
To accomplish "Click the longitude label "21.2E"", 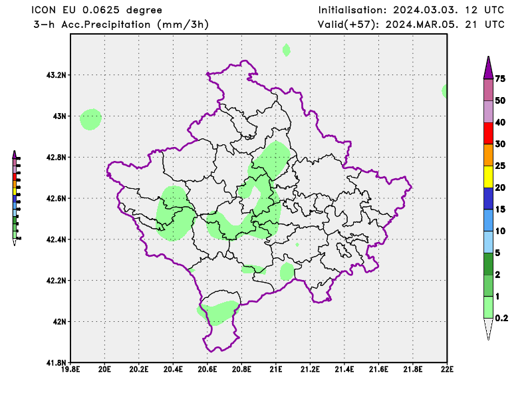I will [x=310, y=369].
